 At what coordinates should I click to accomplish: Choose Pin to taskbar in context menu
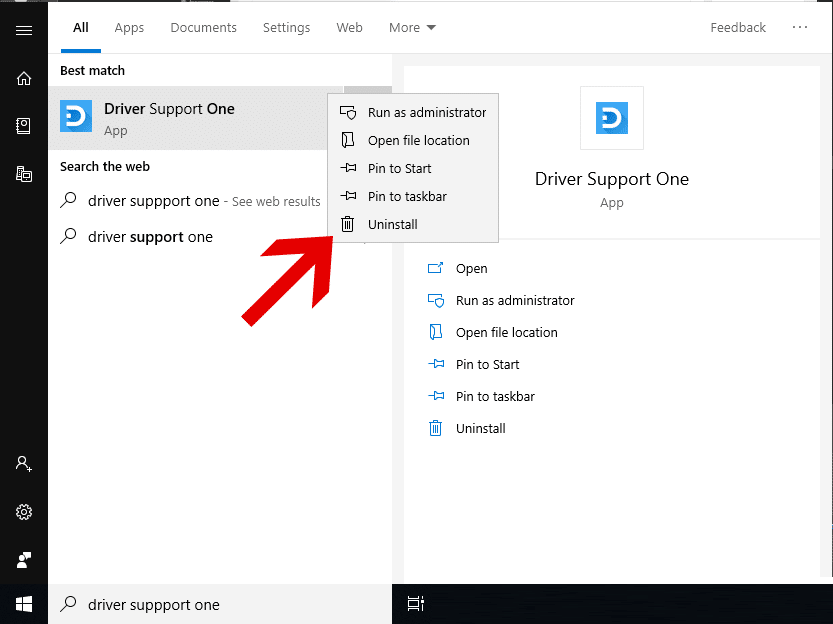[406, 197]
